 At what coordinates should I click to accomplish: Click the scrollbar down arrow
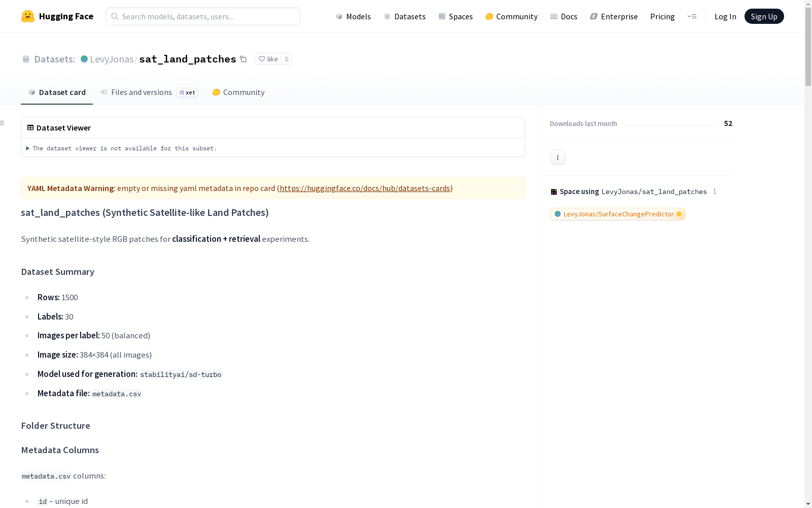click(808, 504)
